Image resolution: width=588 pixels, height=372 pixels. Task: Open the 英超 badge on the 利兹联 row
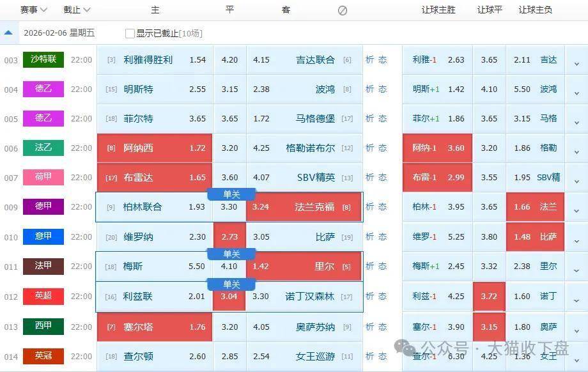(x=43, y=297)
